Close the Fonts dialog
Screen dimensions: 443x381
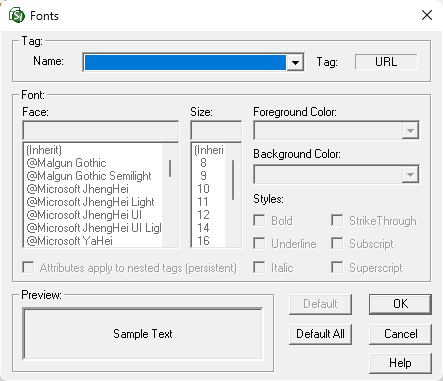427,15
